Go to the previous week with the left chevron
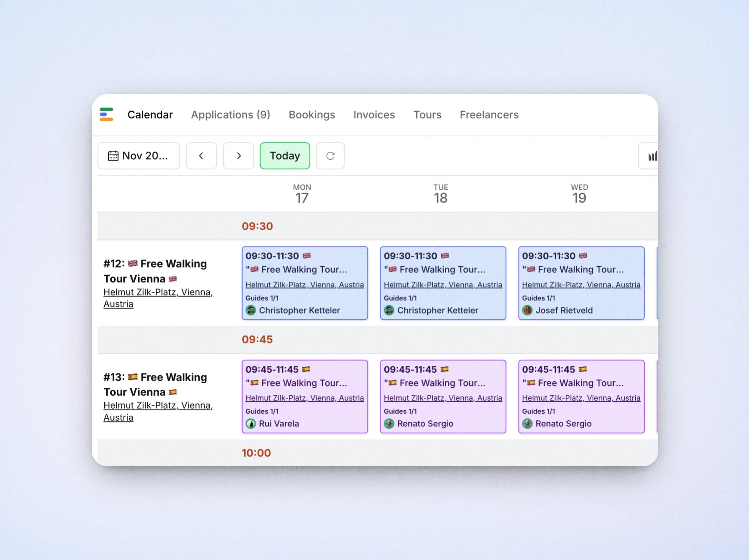 pyautogui.click(x=201, y=156)
